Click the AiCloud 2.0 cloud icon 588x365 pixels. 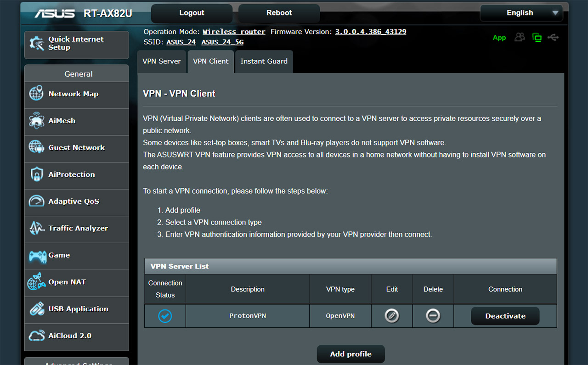point(36,336)
